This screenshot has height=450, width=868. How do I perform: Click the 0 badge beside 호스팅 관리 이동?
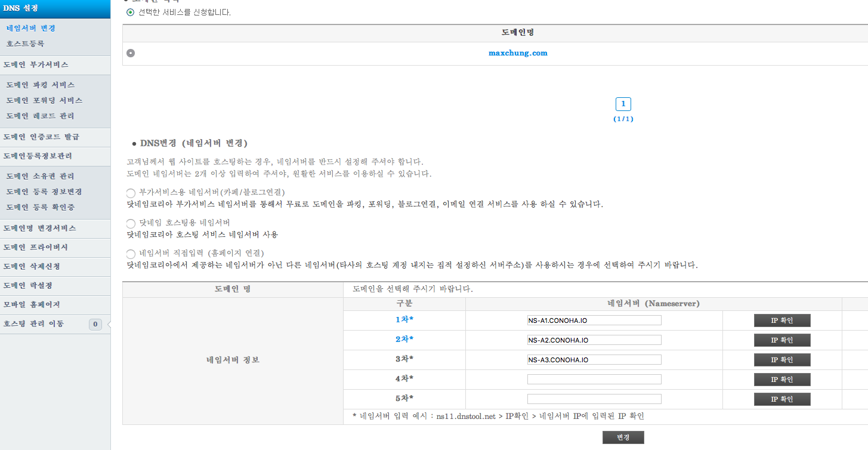tap(95, 324)
